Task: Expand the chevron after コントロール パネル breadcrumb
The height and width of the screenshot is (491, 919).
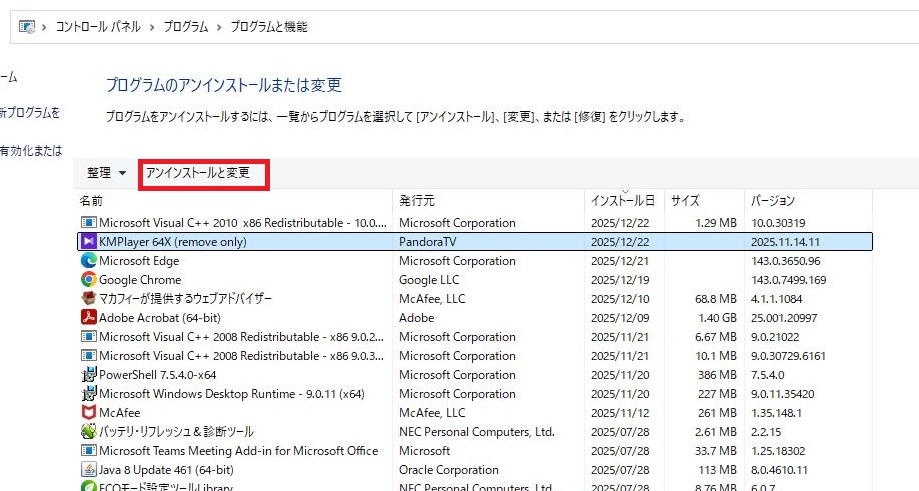Action: (x=154, y=27)
